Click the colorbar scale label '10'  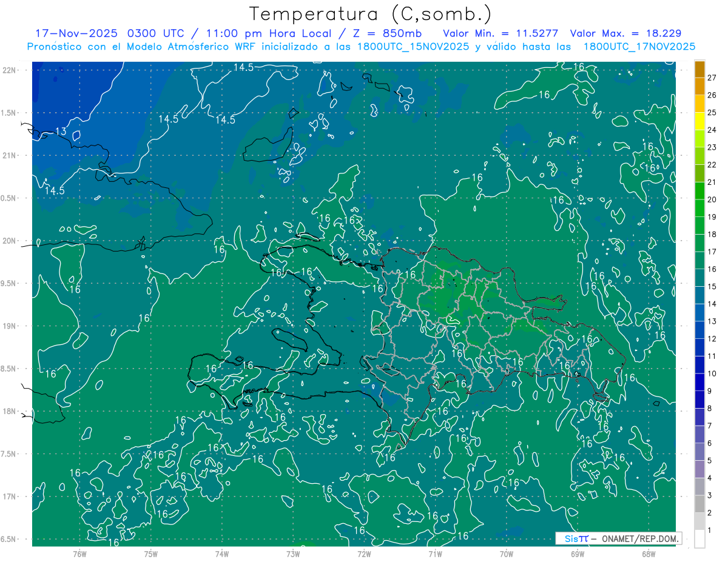[712, 373]
